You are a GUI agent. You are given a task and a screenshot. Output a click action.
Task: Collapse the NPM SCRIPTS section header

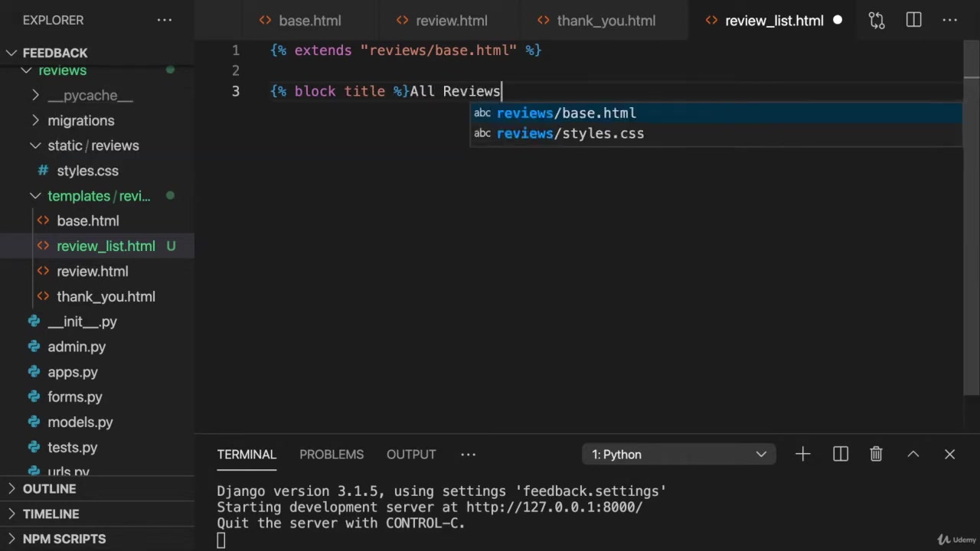point(64,540)
